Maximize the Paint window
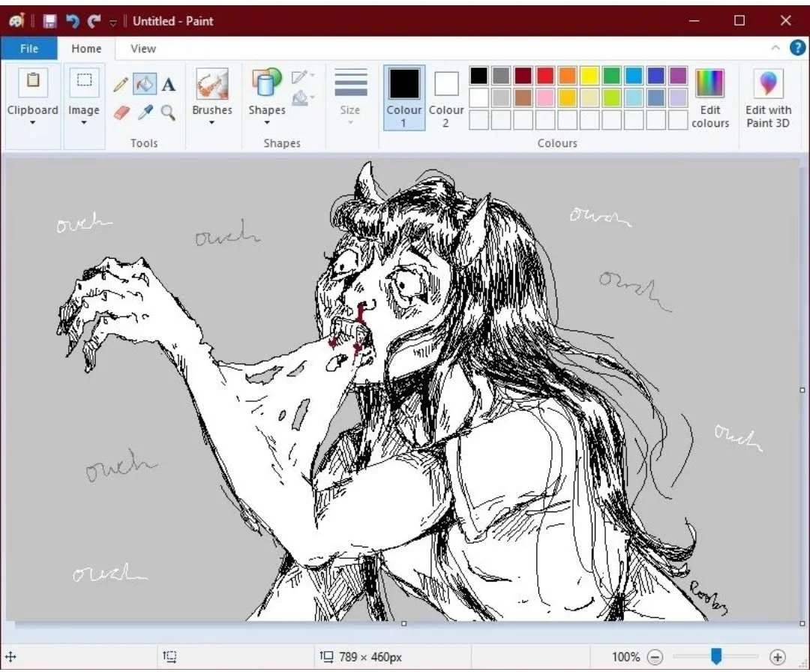The width and height of the screenshot is (810, 672). tap(739, 21)
